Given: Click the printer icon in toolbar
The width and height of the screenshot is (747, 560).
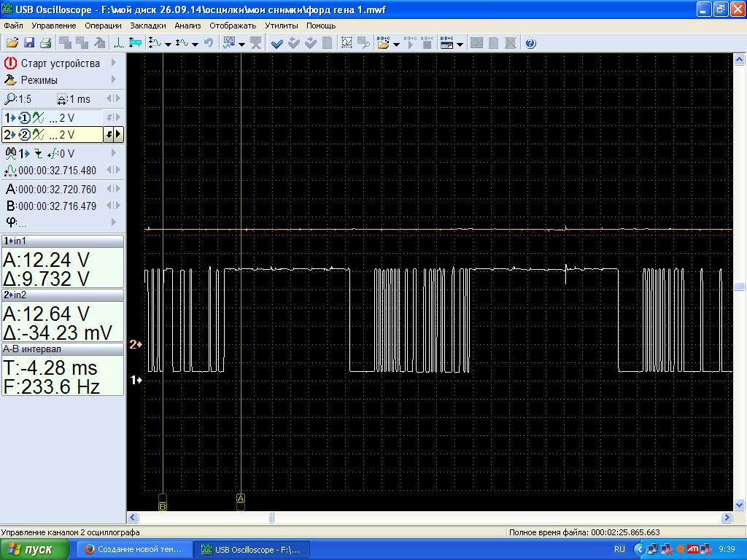Looking at the screenshot, I should point(45,43).
